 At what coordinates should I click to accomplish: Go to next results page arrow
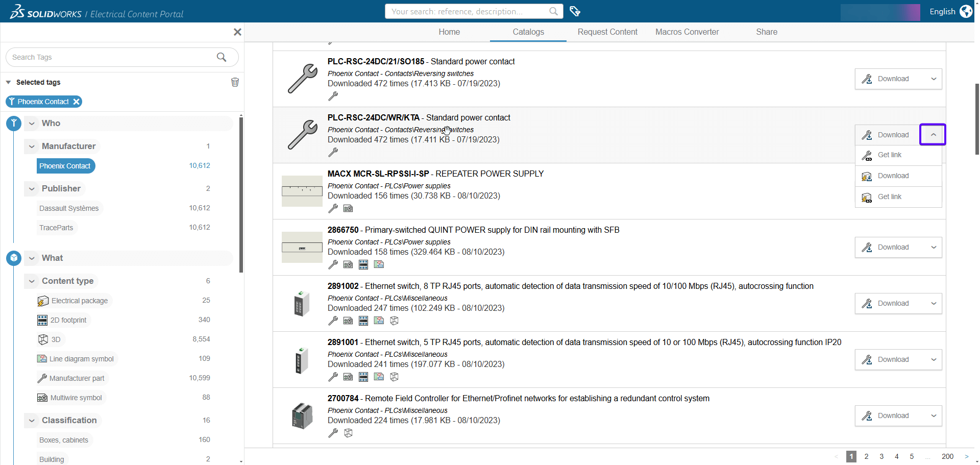966,456
